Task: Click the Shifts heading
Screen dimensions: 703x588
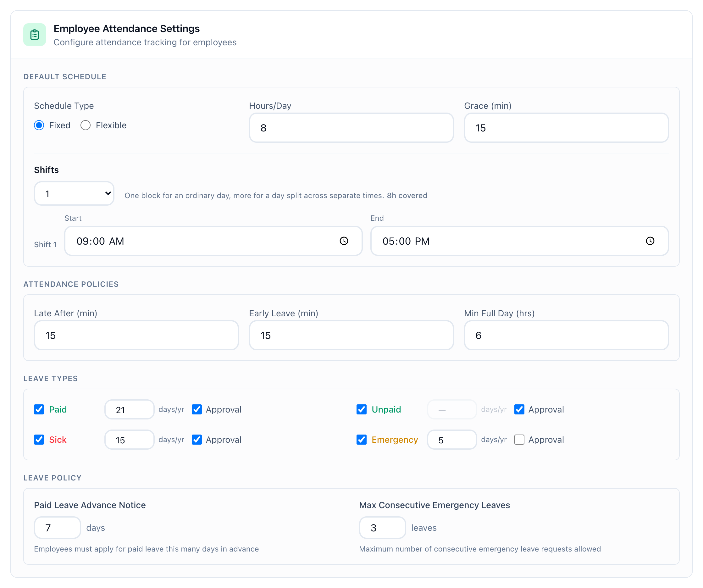Action: click(47, 170)
